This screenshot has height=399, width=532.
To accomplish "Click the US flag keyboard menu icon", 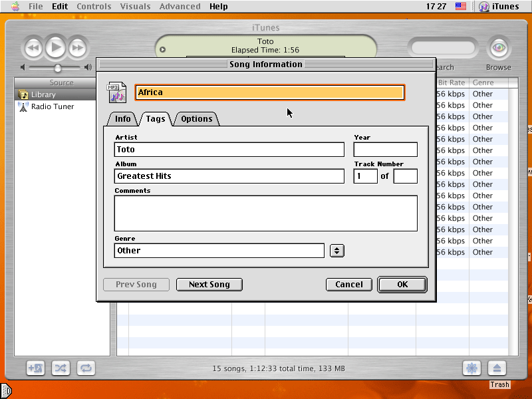I will pyautogui.click(x=460, y=6).
